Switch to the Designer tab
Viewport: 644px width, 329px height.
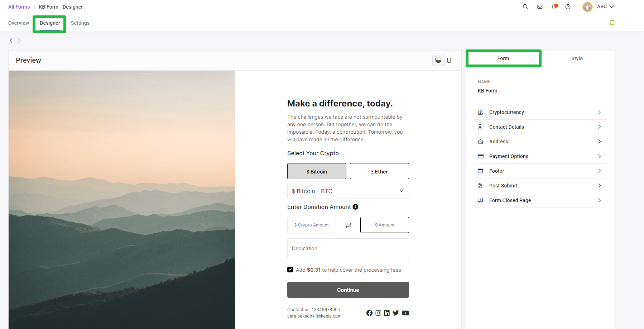coord(50,23)
